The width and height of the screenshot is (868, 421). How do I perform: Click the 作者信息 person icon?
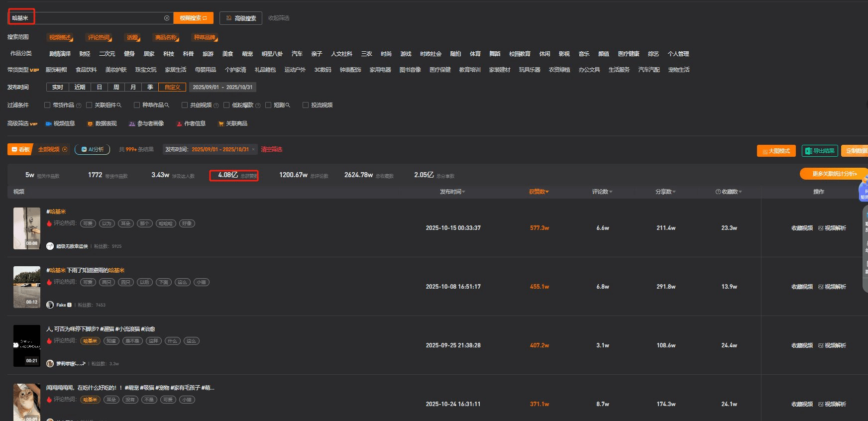pyautogui.click(x=179, y=124)
